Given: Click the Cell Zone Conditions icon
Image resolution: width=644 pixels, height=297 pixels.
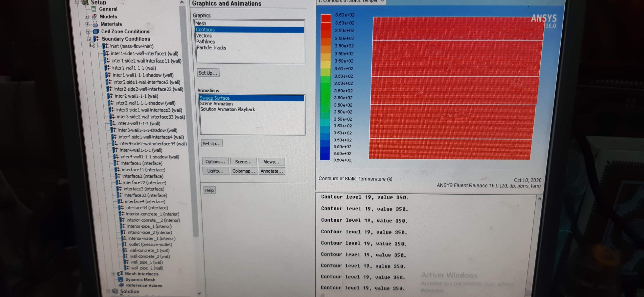Looking at the screenshot, I should (x=96, y=32).
